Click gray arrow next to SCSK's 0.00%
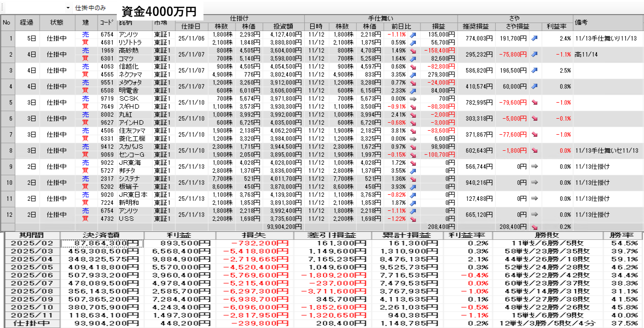644x328 pixels. 413,99
